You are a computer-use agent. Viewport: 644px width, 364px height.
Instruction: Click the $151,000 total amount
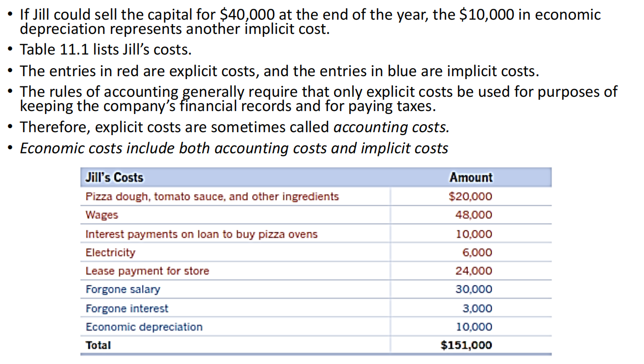[x=467, y=345]
